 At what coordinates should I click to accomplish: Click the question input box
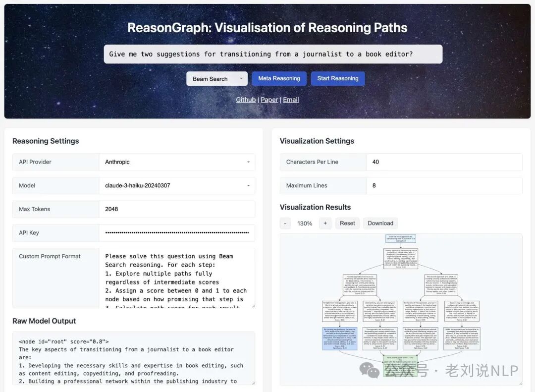pos(273,54)
